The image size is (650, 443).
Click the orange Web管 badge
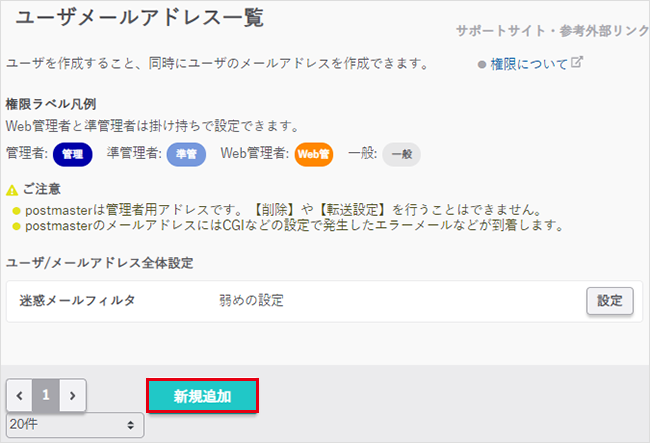pos(313,154)
